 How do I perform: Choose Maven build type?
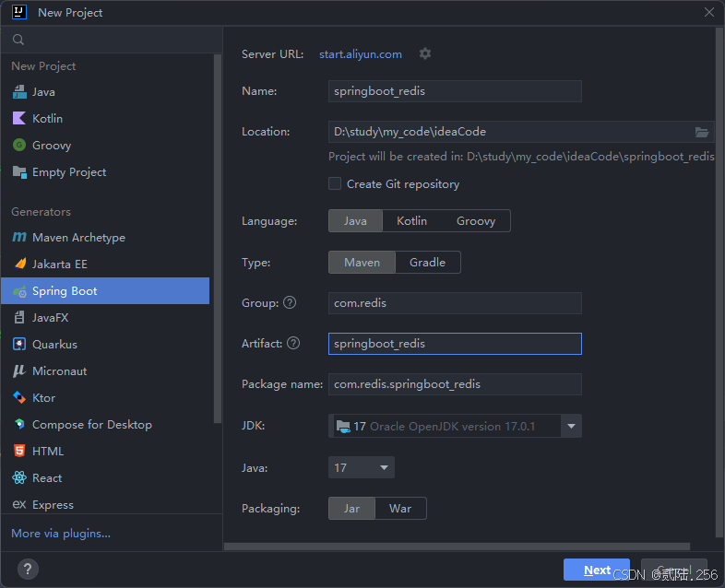tap(362, 263)
